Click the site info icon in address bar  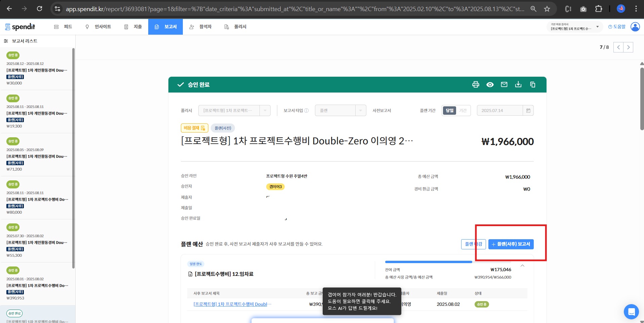coord(57,9)
